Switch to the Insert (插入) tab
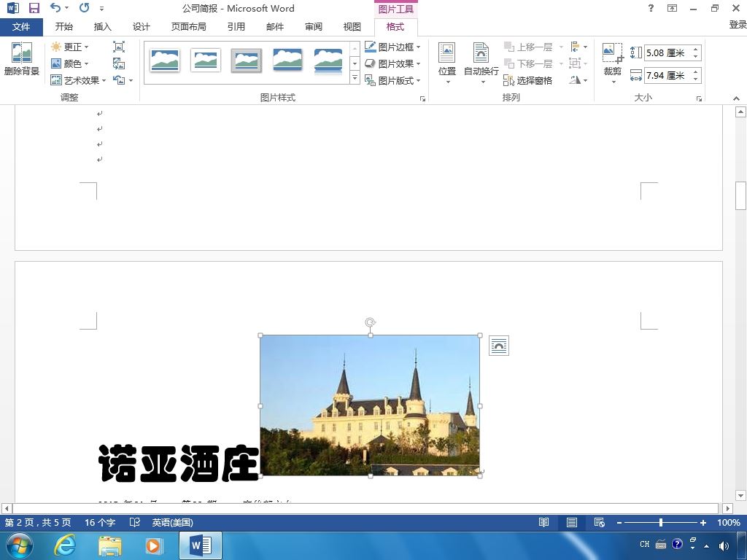 coord(102,27)
